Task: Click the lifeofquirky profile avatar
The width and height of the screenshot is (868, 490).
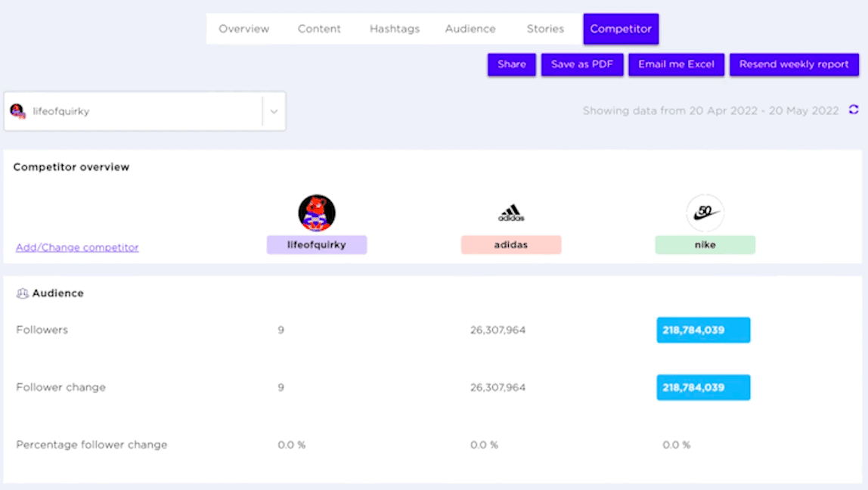Action: [x=316, y=212]
